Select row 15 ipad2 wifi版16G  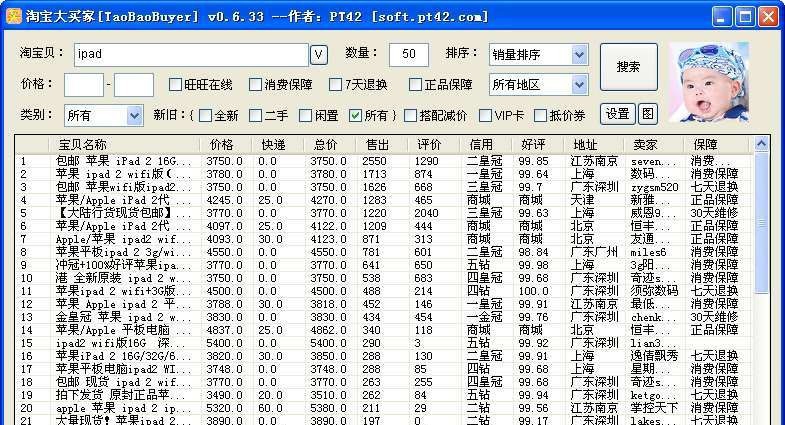pyautogui.click(x=383, y=343)
